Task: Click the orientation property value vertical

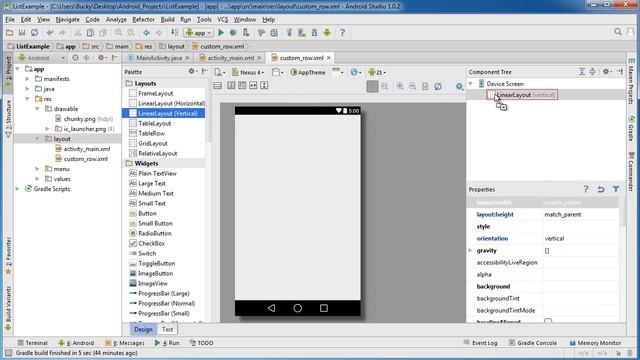Action: 554,238
